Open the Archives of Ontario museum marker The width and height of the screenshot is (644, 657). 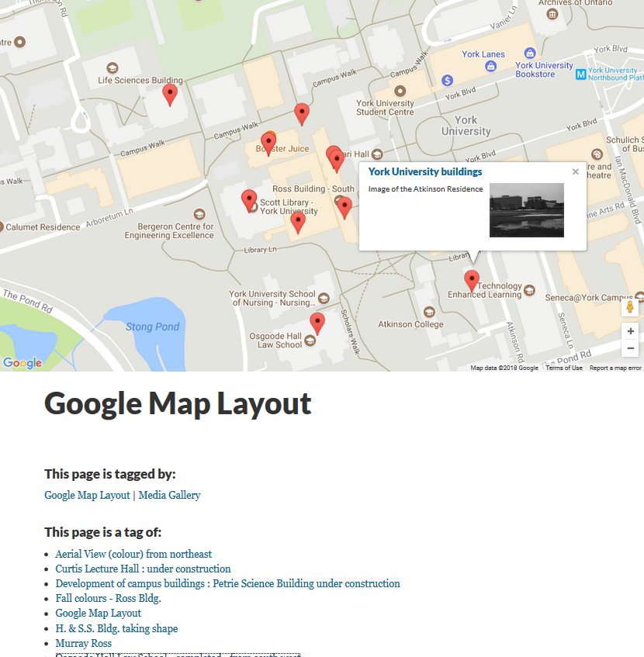tap(552, 15)
